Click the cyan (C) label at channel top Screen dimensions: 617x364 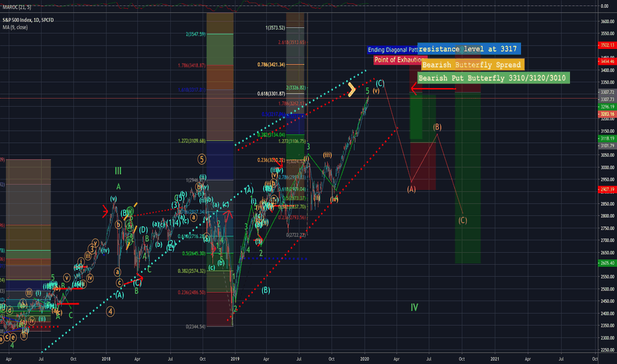380,83
